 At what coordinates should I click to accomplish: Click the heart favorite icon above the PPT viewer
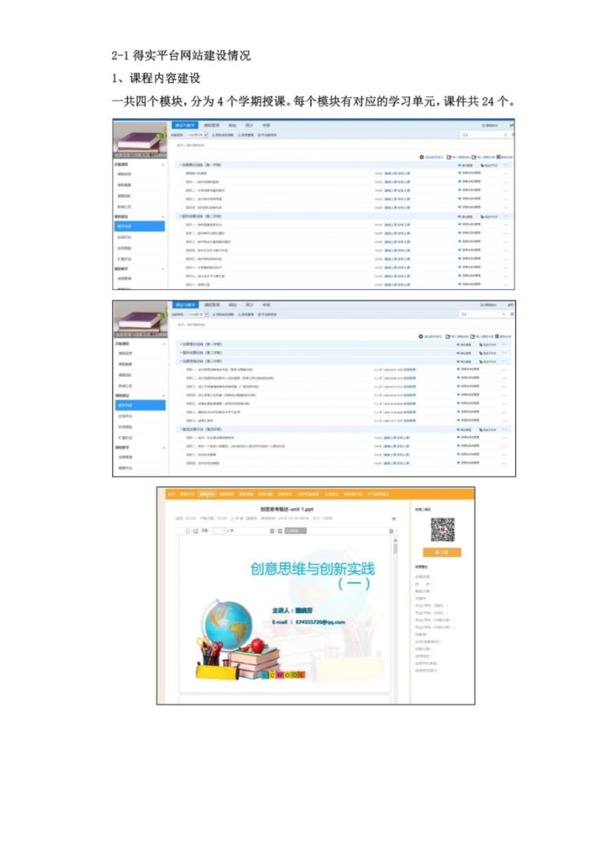tap(394, 519)
